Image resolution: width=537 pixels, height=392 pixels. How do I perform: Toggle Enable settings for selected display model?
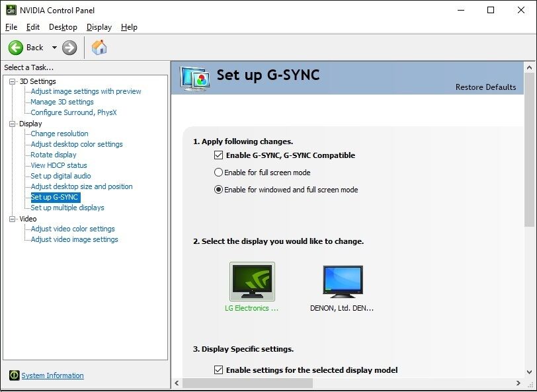coord(218,370)
